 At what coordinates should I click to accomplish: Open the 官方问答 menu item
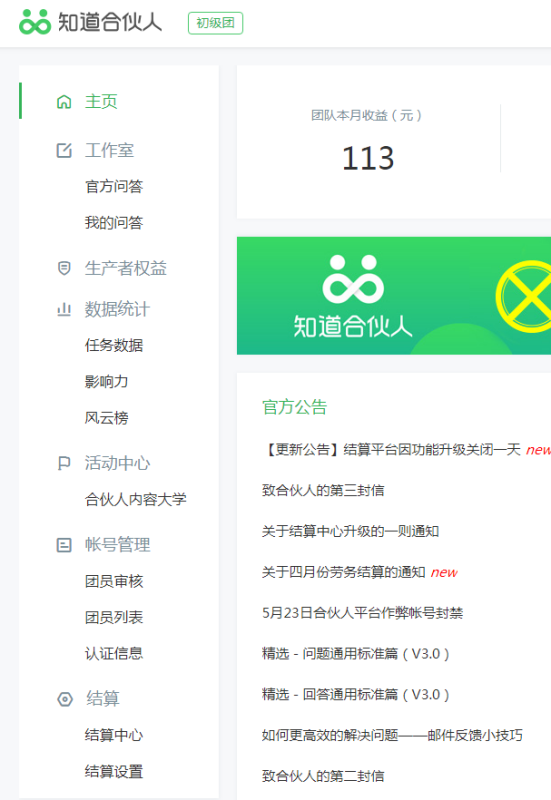[x=114, y=186]
